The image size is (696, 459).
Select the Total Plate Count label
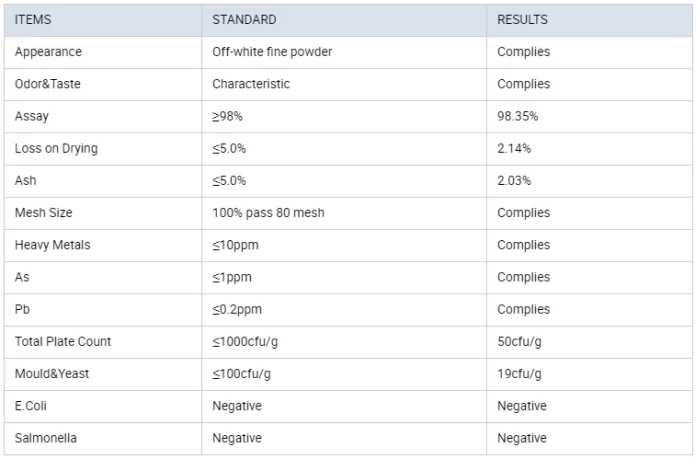pos(63,341)
